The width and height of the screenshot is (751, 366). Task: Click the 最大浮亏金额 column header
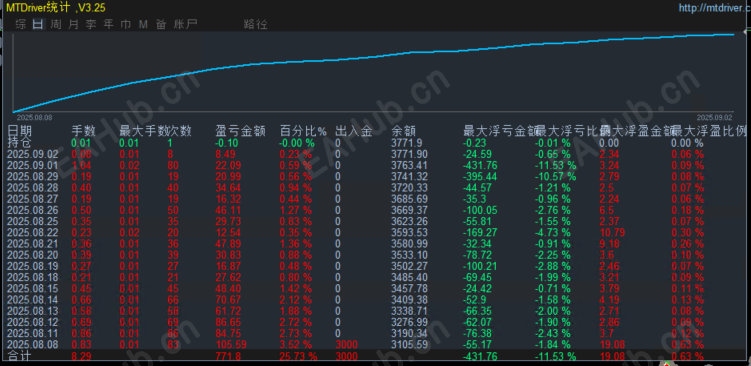(x=500, y=131)
